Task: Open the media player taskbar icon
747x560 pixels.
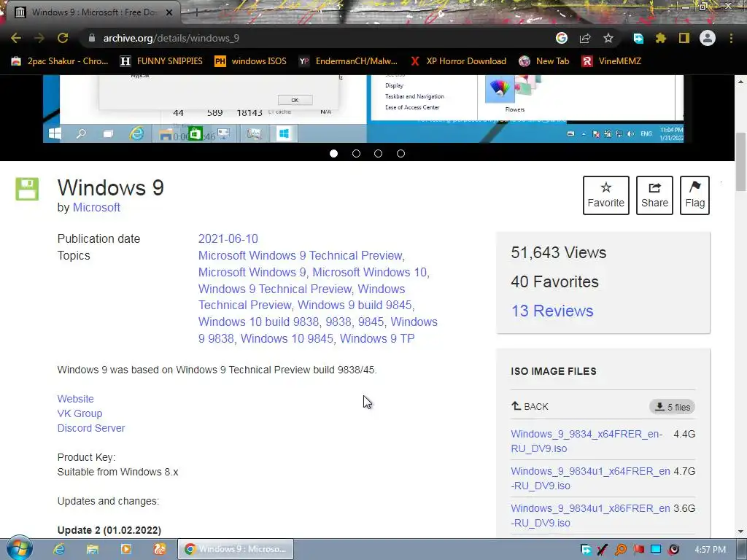Action: point(125,549)
